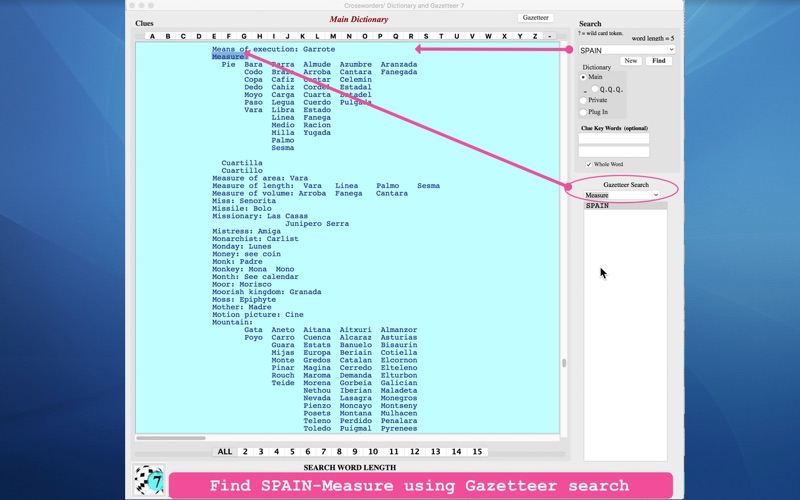The height and width of the screenshot is (500, 800).
Task: Set search word length to 7
Action: point(323,452)
